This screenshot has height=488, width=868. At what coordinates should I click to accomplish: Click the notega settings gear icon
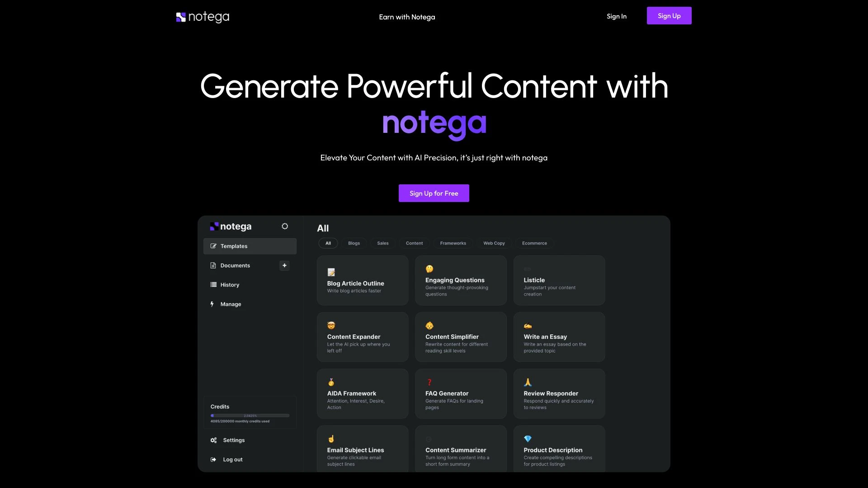(284, 226)
